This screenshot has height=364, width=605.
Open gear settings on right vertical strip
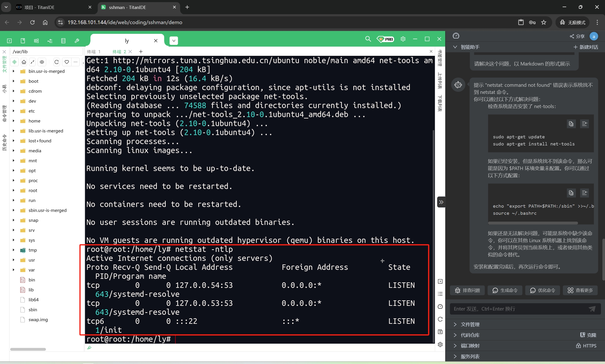pyautogui.click(x=440, y=344)
